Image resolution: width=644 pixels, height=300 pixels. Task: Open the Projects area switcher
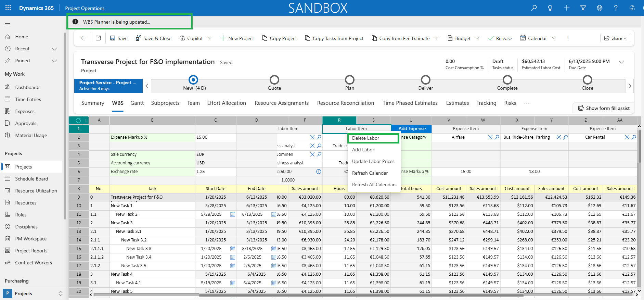click(33, 293)
